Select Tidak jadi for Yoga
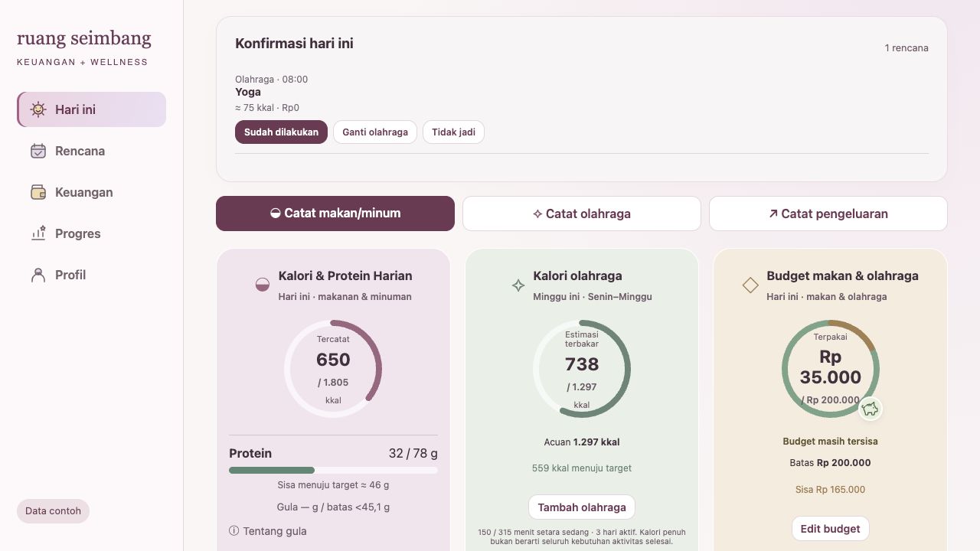980x551 pixels. (x=453, y=132)
